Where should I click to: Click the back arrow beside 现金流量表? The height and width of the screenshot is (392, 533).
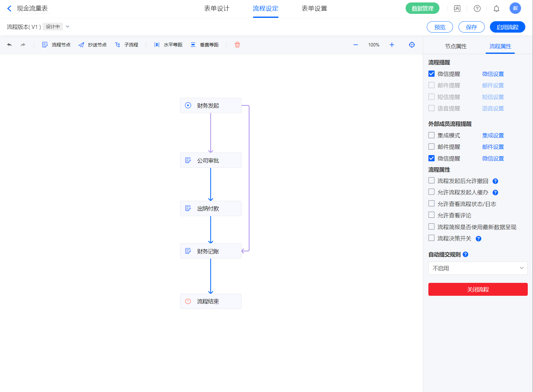click(x=10, y=9)
